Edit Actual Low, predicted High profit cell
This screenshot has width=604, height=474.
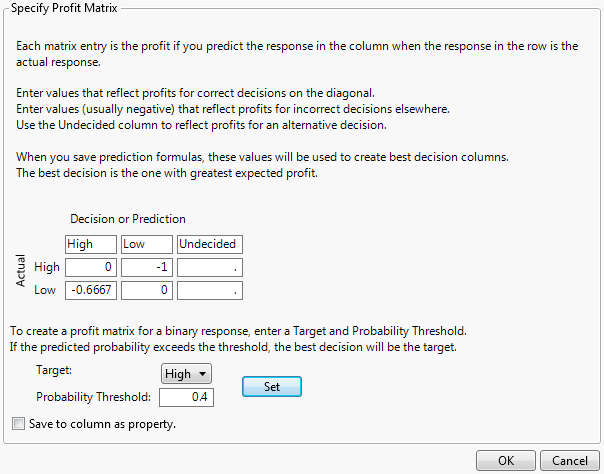[90, 290]
